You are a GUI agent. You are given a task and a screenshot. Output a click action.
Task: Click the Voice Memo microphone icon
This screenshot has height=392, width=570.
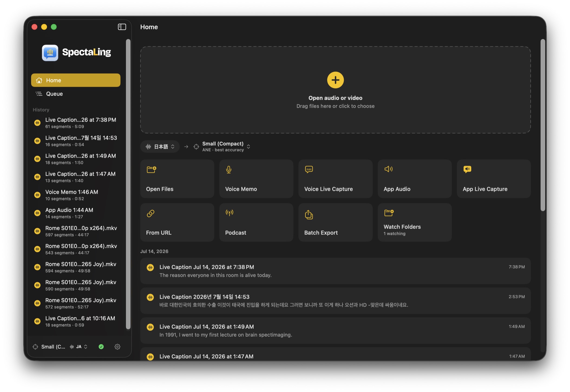229,169
